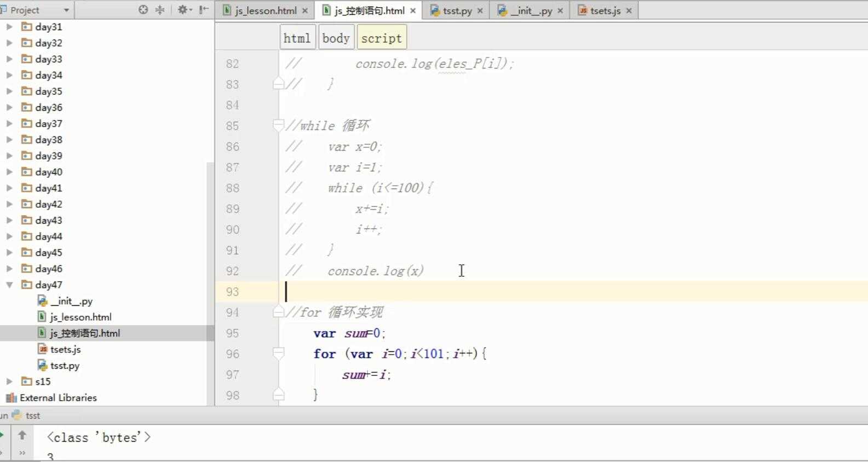This screenshot has height=462, width=868.
Task: Click the tsst run configuration tab
Action: point(26,415)
